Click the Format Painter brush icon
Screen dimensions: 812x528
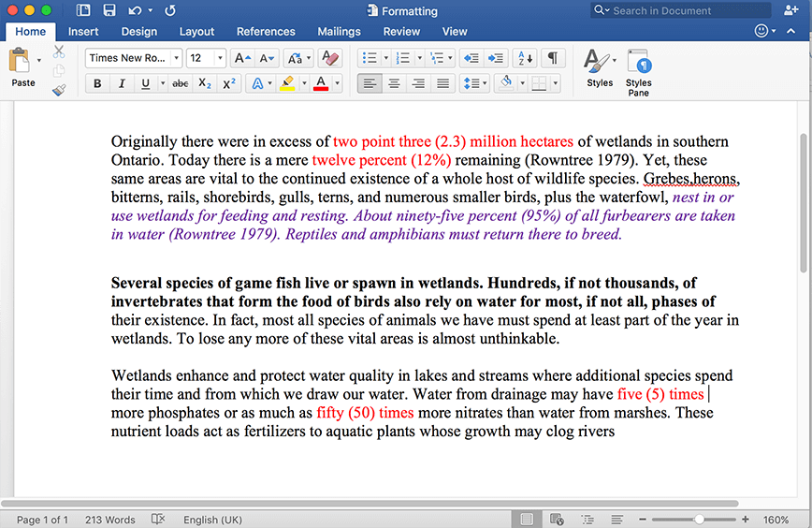pyautogui.click(x=59, y=90)
